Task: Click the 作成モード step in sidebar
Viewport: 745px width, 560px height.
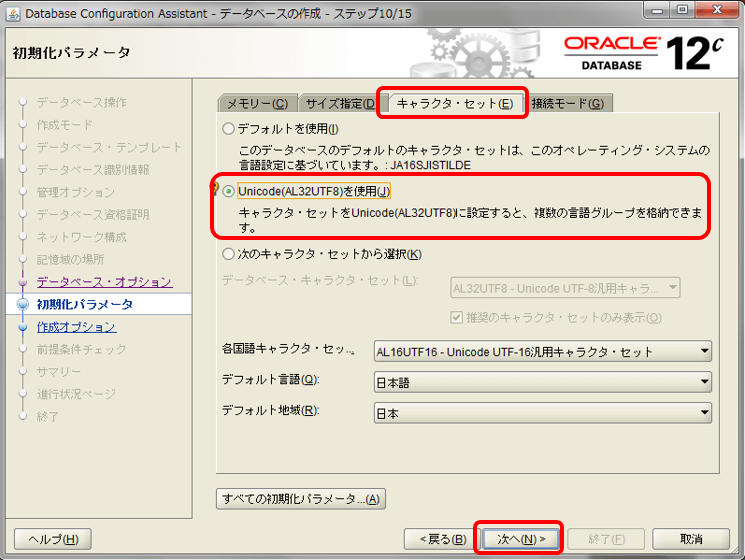Action: coord(65,124)
